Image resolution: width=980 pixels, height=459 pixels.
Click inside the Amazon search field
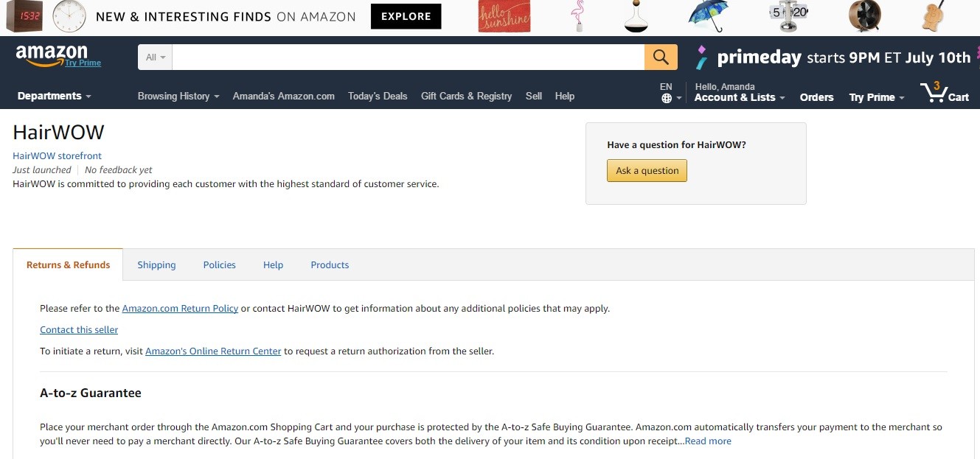[408, 57]
